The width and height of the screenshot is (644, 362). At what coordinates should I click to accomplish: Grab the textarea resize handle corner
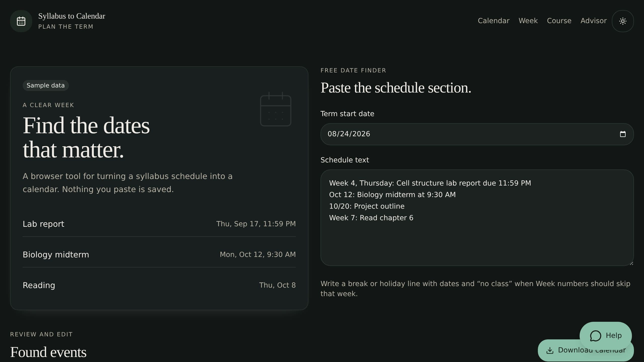(631, 263)
